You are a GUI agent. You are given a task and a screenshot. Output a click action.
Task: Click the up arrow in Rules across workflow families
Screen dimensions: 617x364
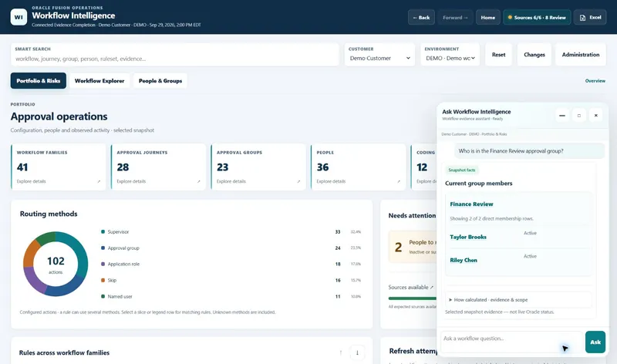pyautogui.click(x=341, y=352)
